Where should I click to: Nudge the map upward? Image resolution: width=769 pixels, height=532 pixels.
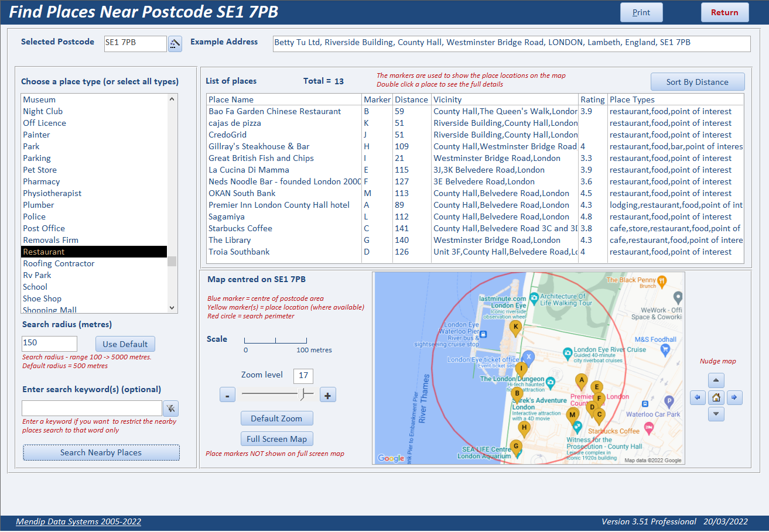716,380
